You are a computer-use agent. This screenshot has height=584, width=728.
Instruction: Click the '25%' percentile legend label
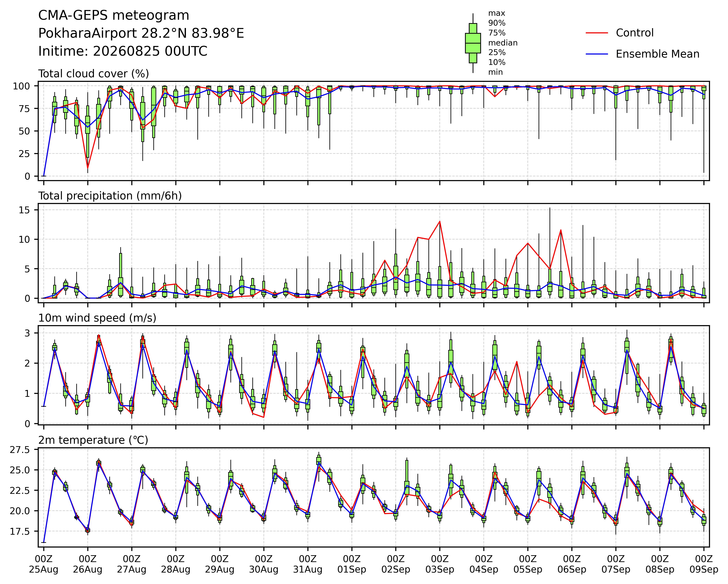[x=497, y=53]
